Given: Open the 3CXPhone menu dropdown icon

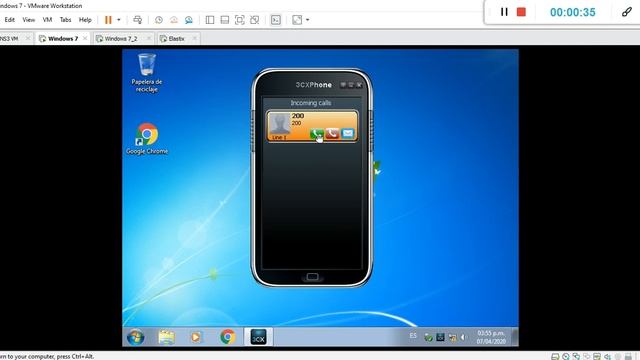Looking at the screenshot, I should click(x=343, y=85).
